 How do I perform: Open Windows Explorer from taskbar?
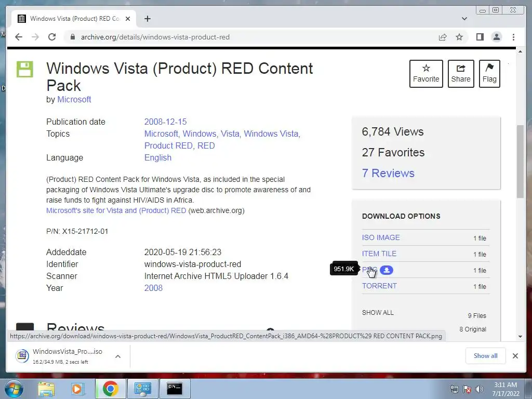click(x=46, y=389)
